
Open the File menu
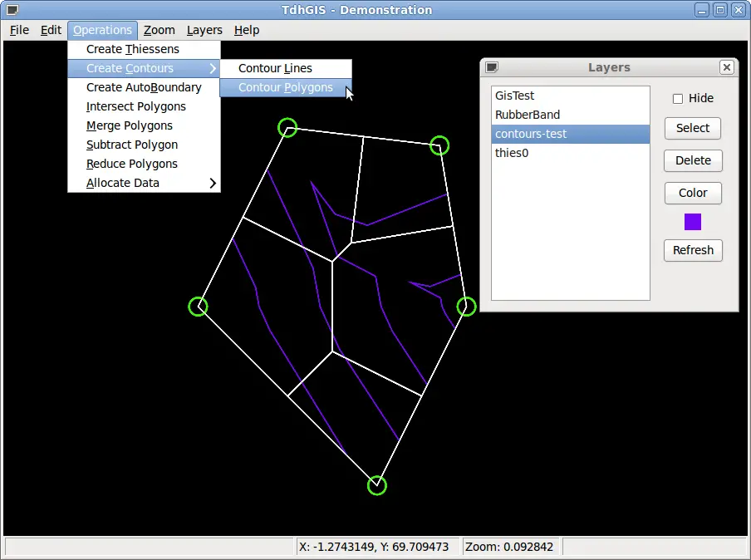pyautogui.click(x=19, y=30)
